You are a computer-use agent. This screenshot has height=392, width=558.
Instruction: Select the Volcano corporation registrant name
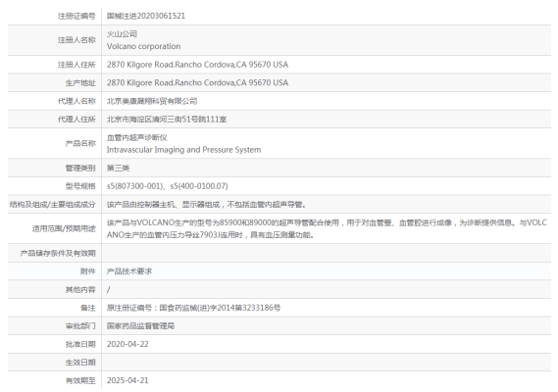(143, 46)
